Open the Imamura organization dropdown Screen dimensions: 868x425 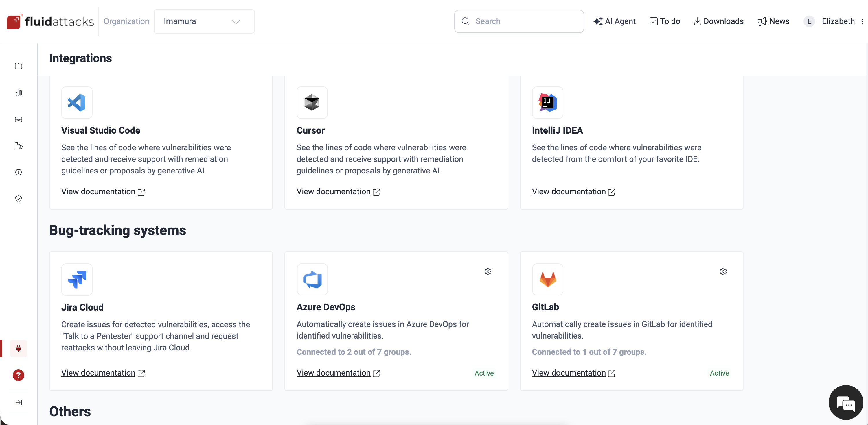[x=204, y=21]
